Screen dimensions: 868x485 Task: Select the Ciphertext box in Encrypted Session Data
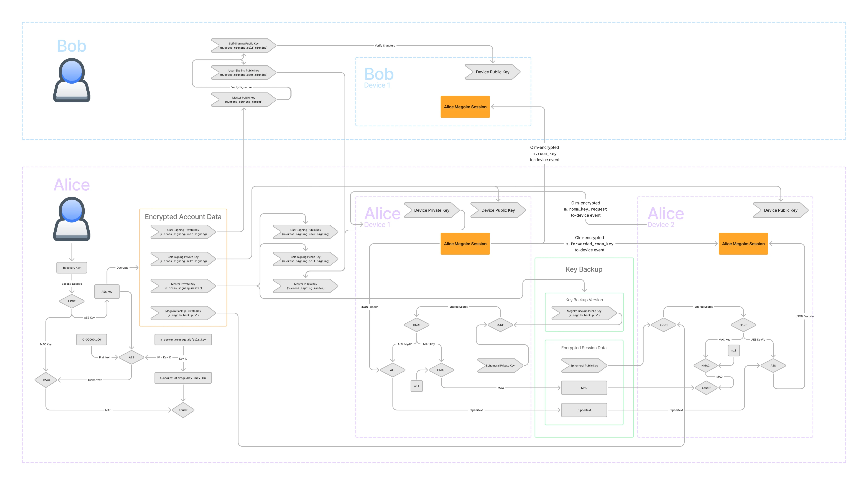584,410
